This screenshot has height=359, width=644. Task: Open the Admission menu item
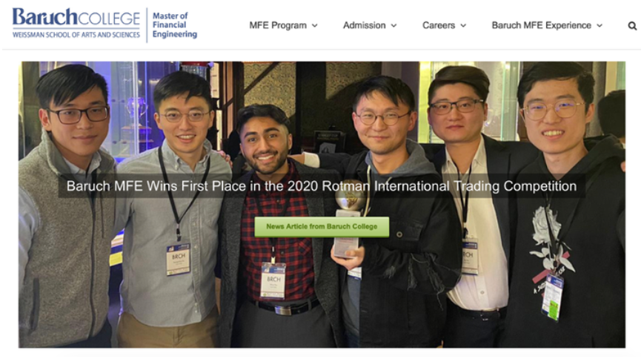365,25
